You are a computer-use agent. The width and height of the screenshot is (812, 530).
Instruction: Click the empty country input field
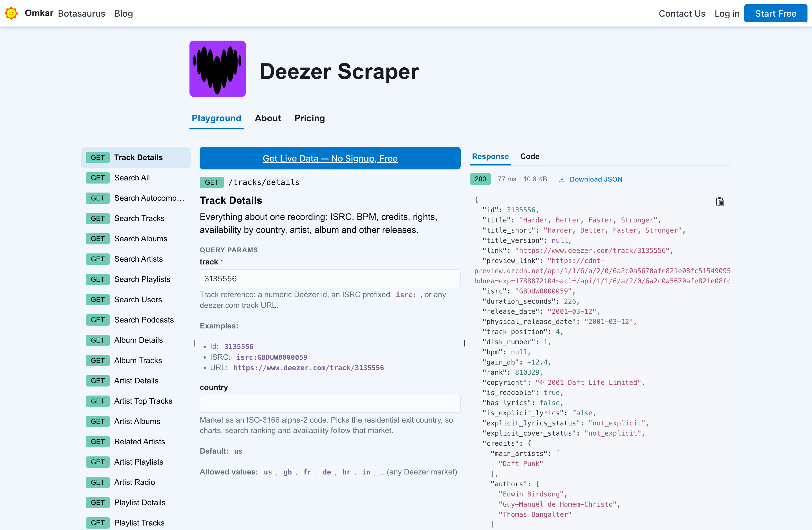[x=330, y=404]
